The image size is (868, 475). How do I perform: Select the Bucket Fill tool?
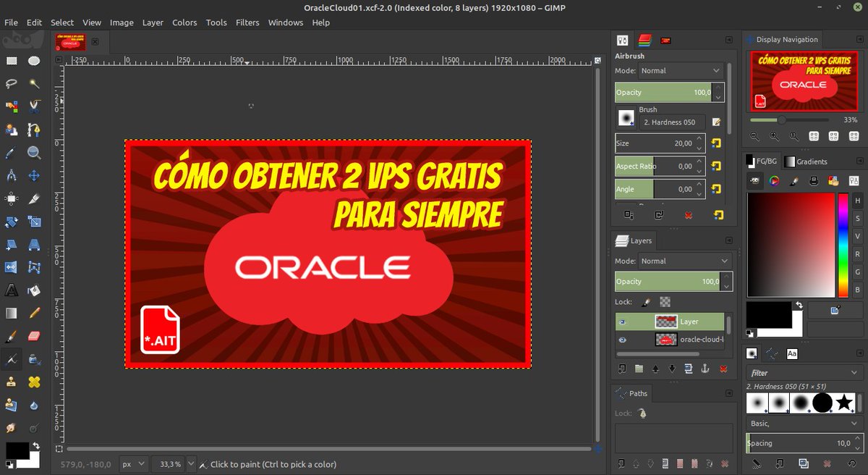tap(34, 290)
